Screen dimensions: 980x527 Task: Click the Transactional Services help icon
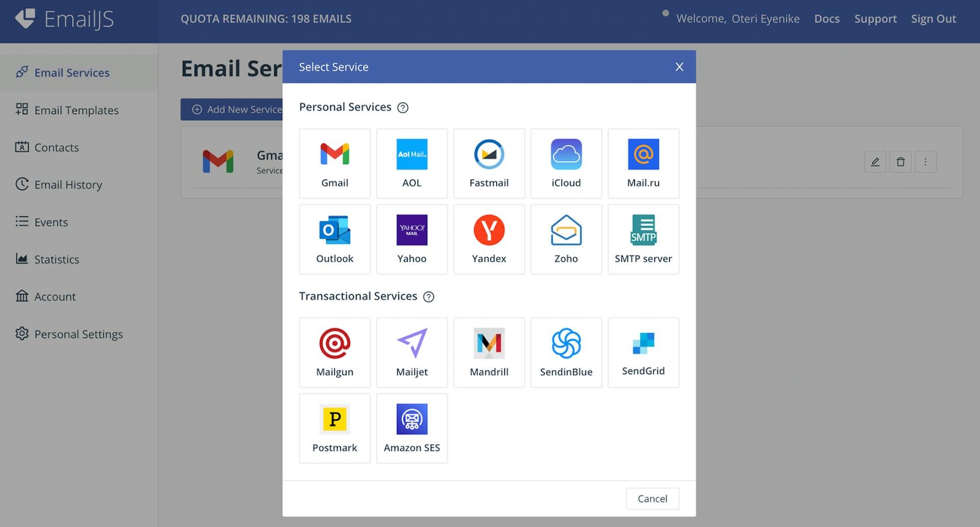(429, 297)
